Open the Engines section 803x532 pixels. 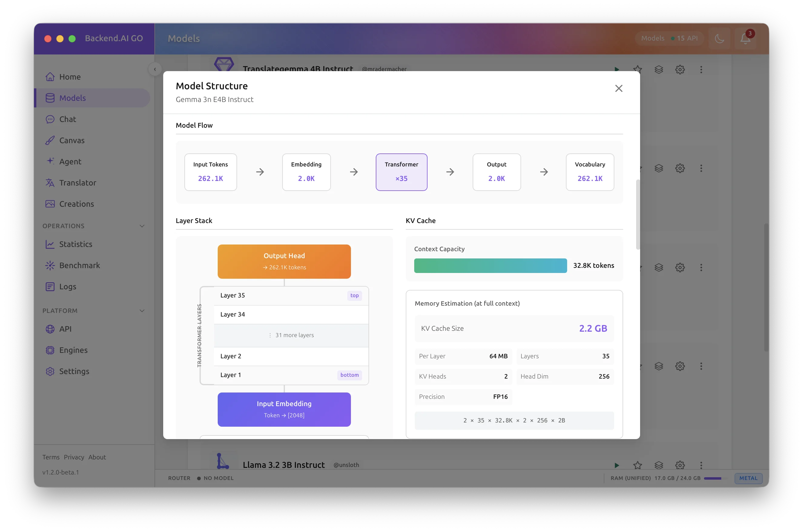click(x=73, y=350)
